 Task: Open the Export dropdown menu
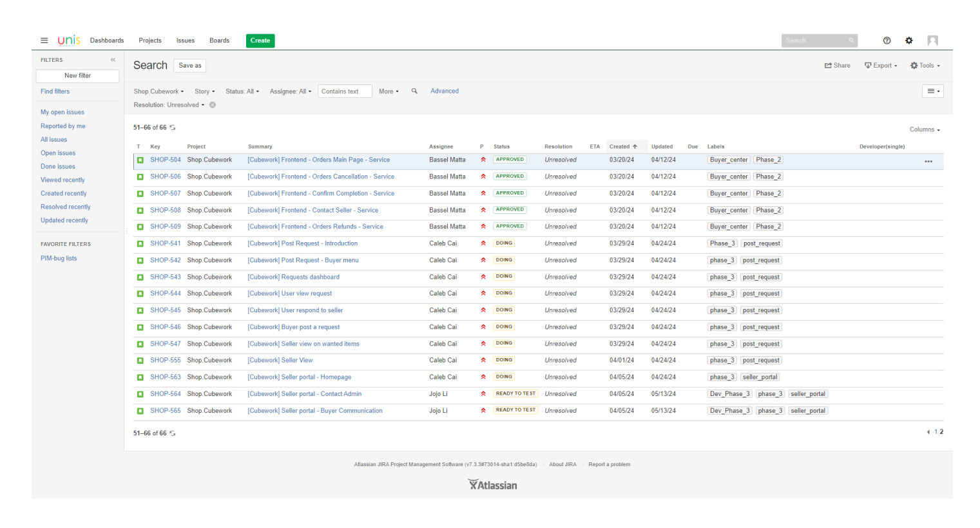click(x=881, y=66)
